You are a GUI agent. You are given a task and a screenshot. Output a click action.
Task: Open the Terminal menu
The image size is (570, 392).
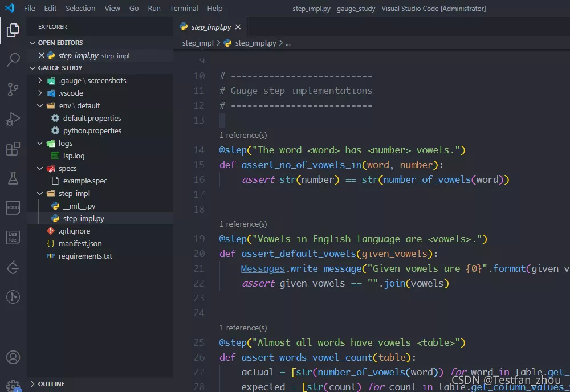[x=184, y=8]
